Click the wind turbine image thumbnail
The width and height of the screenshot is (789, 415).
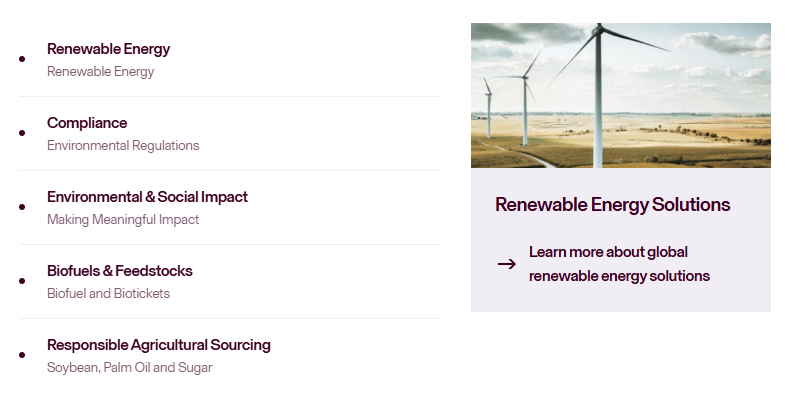click(620, 95)
